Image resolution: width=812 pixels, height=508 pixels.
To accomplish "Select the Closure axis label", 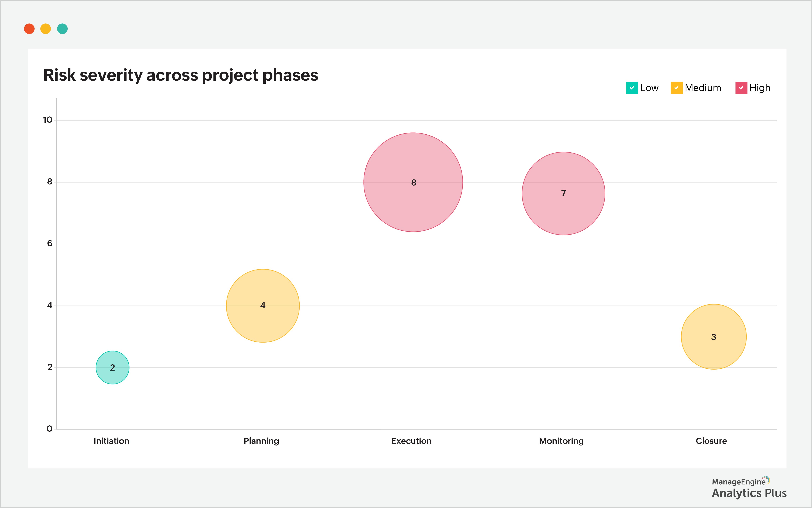I will coord(711,441).
